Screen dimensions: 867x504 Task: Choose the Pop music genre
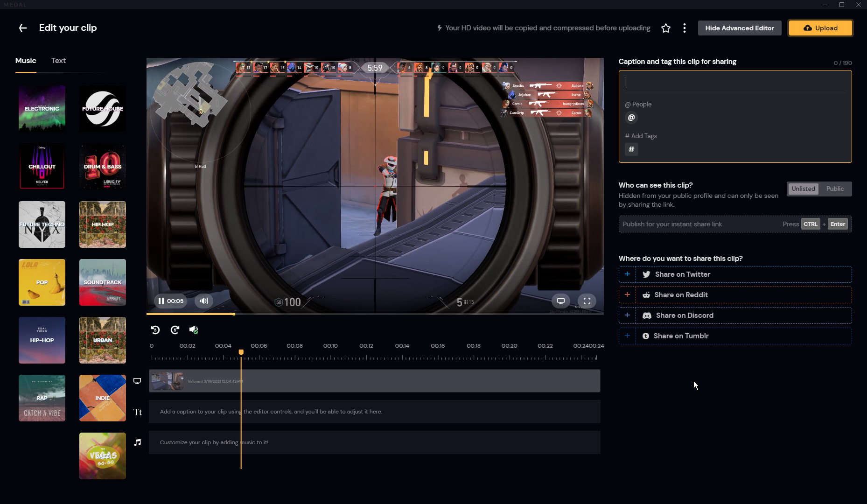(42, 282)
